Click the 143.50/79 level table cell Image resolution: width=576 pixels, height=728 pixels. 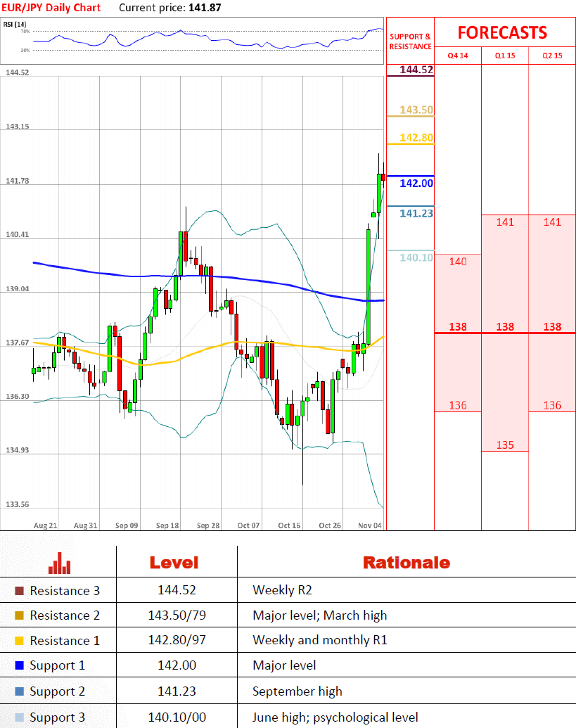coord(177,615)
